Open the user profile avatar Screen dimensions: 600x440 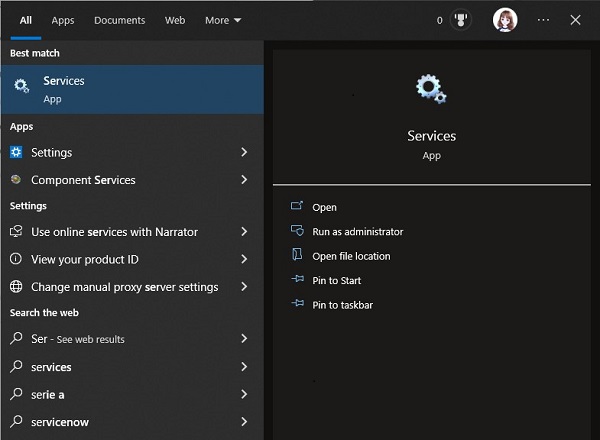tap(506, 20)
